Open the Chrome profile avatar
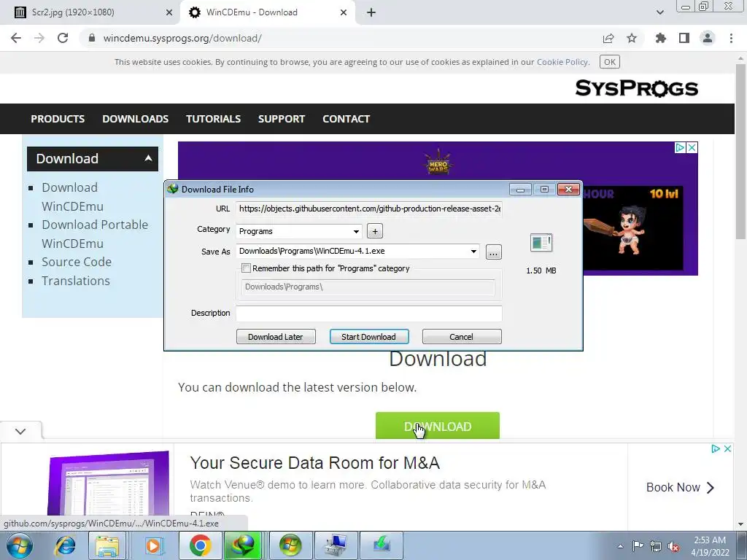The image size is (747, 560). 708,38
